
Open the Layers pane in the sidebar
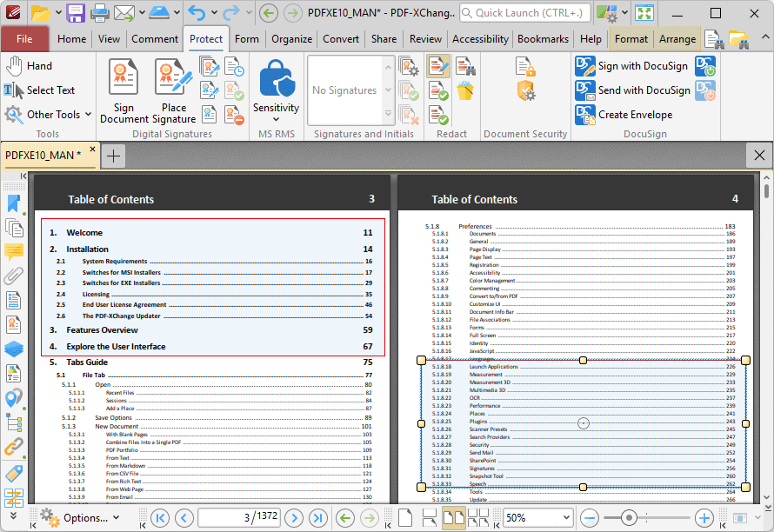(x=14, y=349)
